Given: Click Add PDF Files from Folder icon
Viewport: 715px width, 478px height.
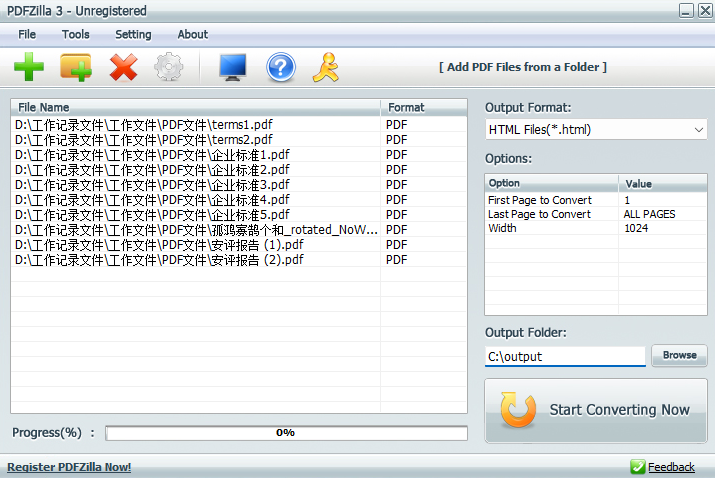Looking at the screenshot, I should point(76,67).
